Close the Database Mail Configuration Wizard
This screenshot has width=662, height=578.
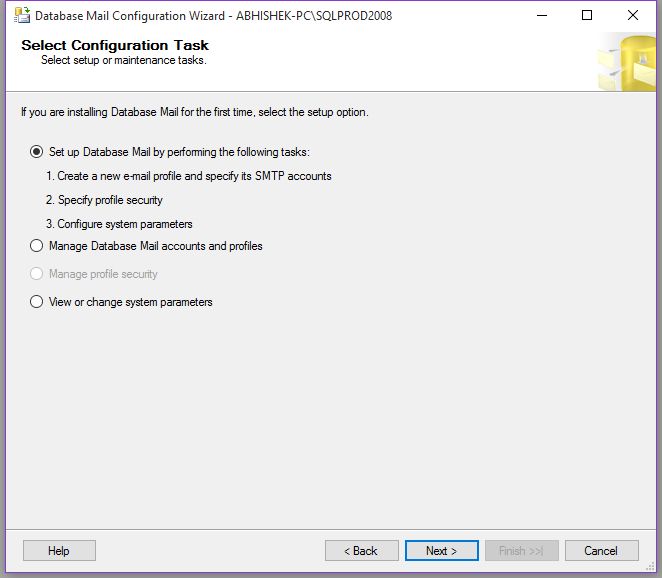(633, 16)
